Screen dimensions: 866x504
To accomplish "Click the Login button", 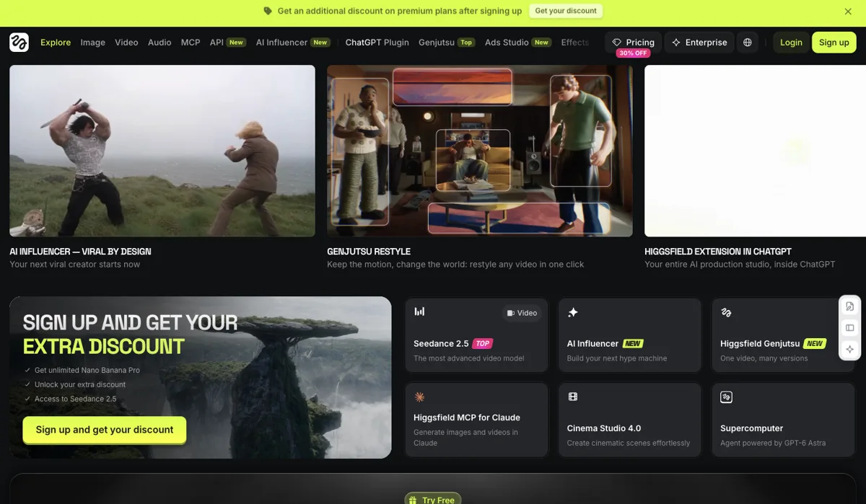I will (791, 43).
